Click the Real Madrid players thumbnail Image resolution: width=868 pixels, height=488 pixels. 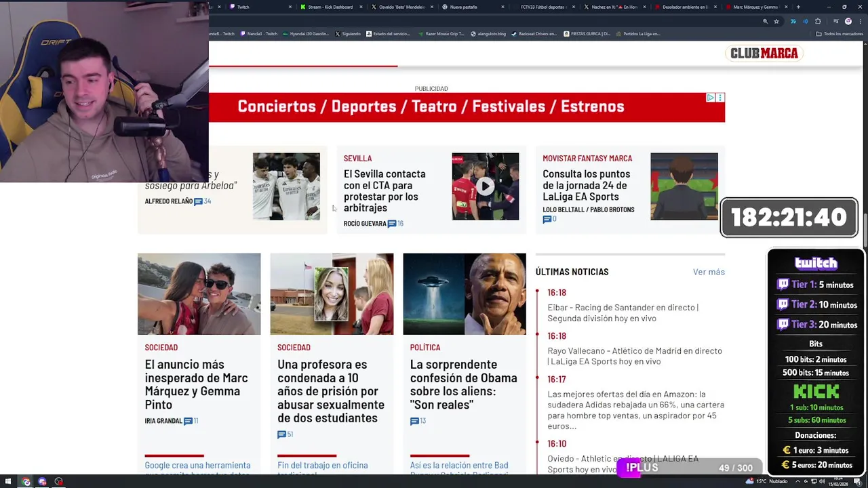286,186
